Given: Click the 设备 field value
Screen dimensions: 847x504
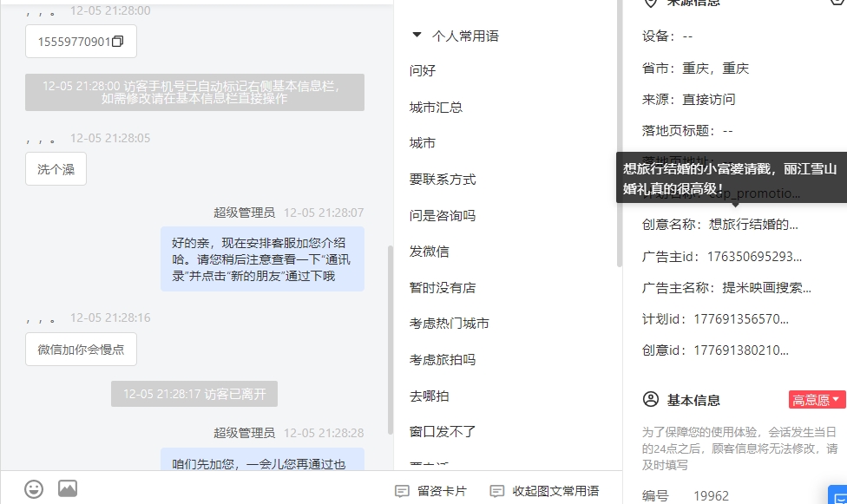Looking at the screenshot, I should point(687,36).
